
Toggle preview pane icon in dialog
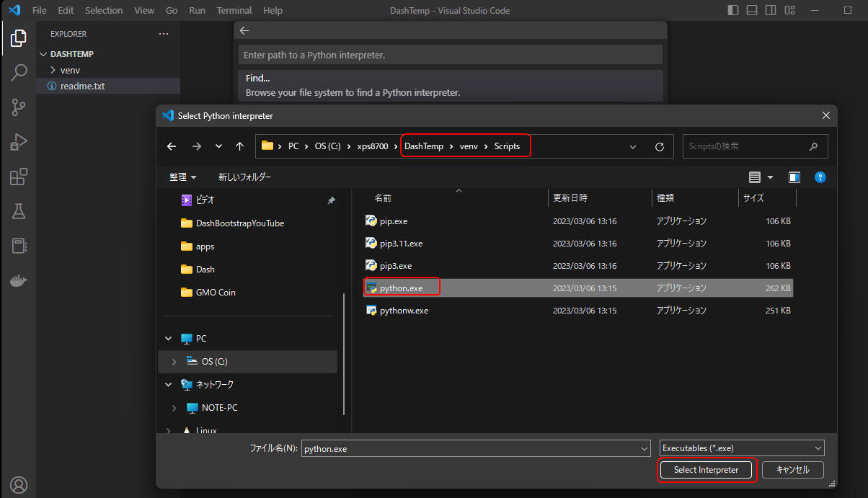point(794,177)
